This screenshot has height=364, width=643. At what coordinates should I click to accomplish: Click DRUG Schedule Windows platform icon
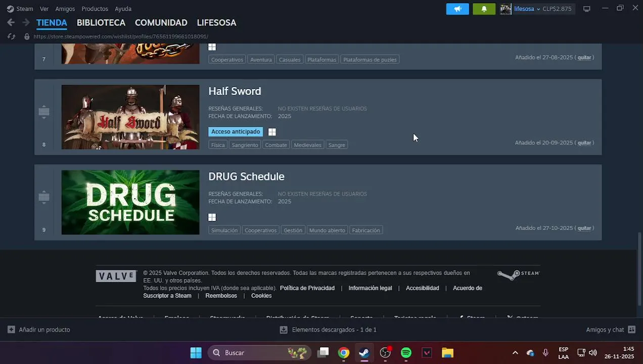point(212,217)
